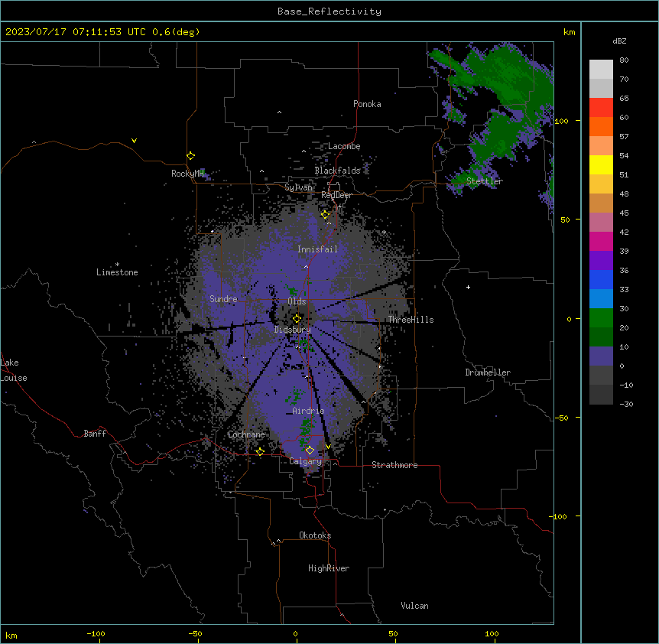Choose the 80 to 70 dBZ light grey swatch

(x=601, y=70)
